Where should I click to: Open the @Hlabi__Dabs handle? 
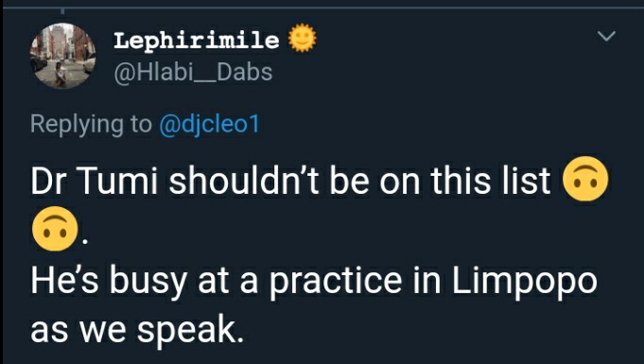click(193, 72)
